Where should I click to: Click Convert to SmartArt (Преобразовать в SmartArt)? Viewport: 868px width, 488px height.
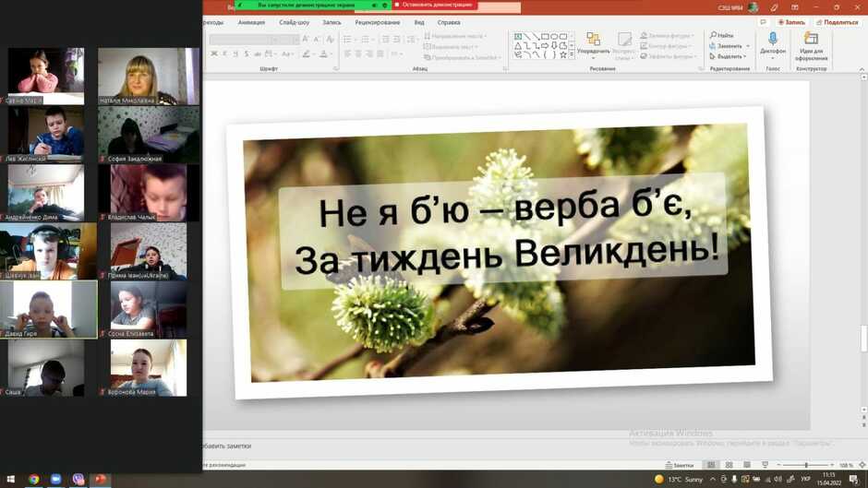[463, 57]
